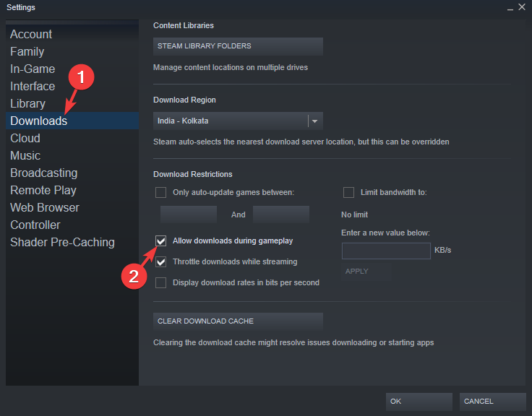Click the Download Region dropdown arrow
Viewport: 532px width, 416px height.
pyautogui.click(x=315, y=121)
